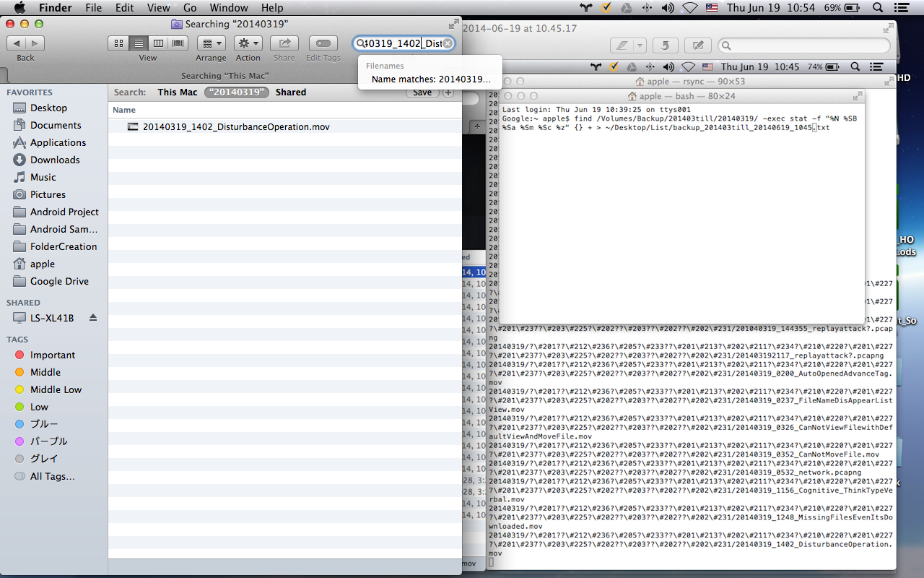Open Pictures in the Finder sidebar

click(48, 194)
